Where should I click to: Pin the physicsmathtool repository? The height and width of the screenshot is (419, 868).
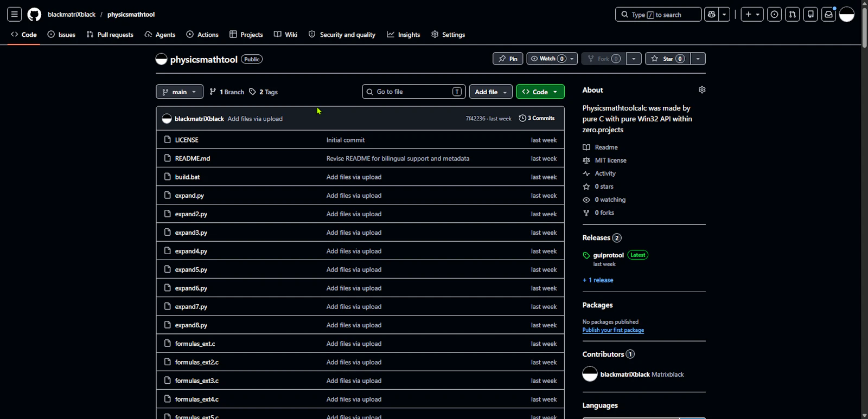508,59
